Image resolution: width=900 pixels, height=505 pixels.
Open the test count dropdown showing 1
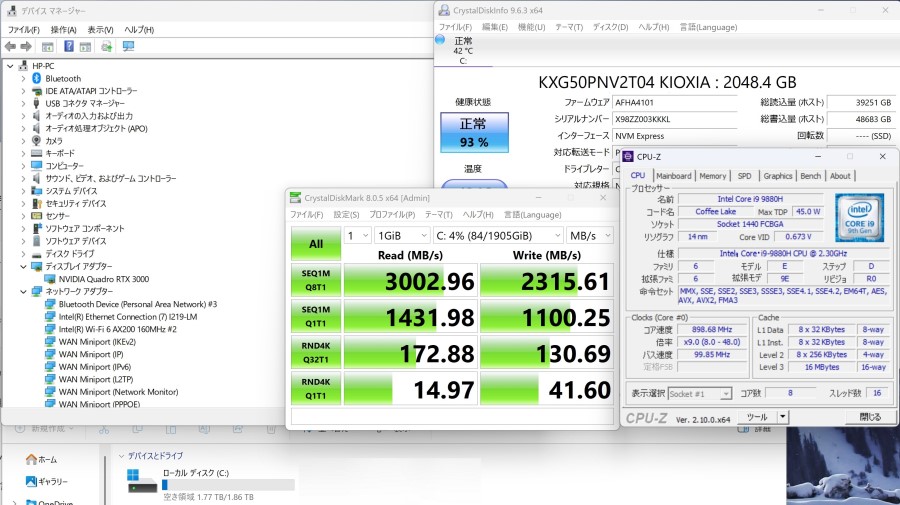click(357, 236)
